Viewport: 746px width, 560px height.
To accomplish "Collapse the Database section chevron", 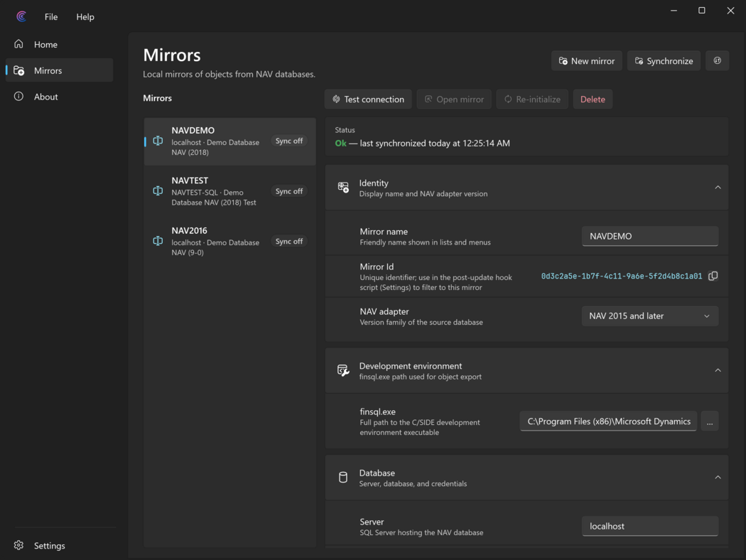I will pos(718,478).
